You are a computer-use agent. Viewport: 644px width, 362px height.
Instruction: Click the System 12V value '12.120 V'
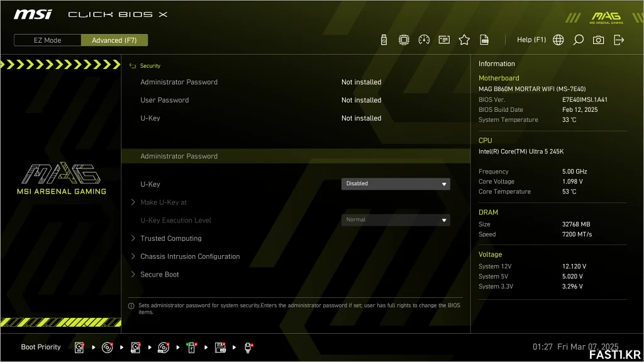[574, 266]
